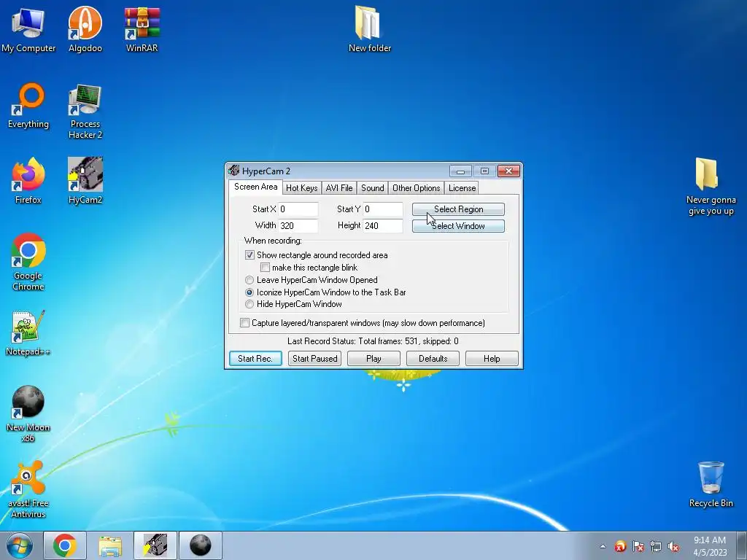The height and width of the screenshot is (560, 747).
Task: Open Windows Explorer from taskbar
Action: click(110, 545)
